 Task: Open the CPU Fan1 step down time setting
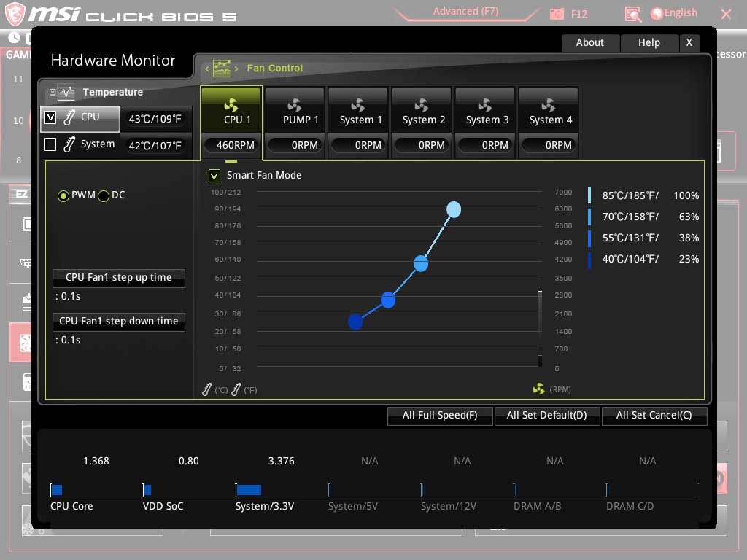tap(119, 322)
